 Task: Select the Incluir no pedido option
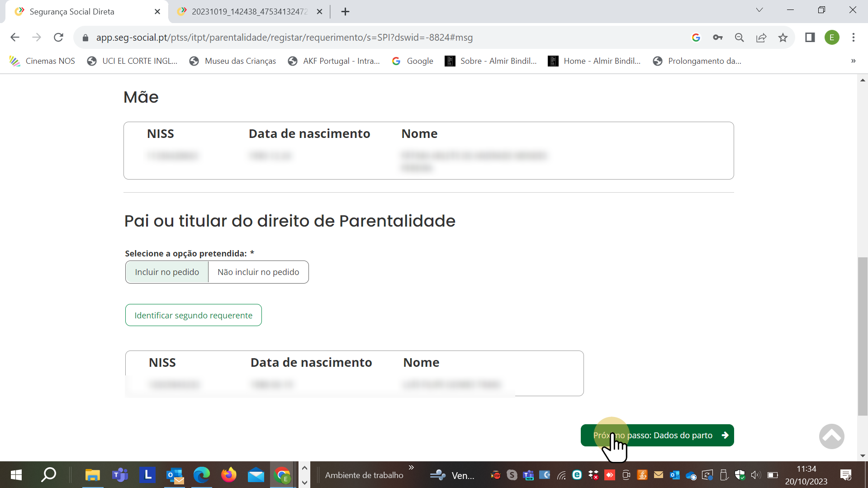click(x=166, y=272)
